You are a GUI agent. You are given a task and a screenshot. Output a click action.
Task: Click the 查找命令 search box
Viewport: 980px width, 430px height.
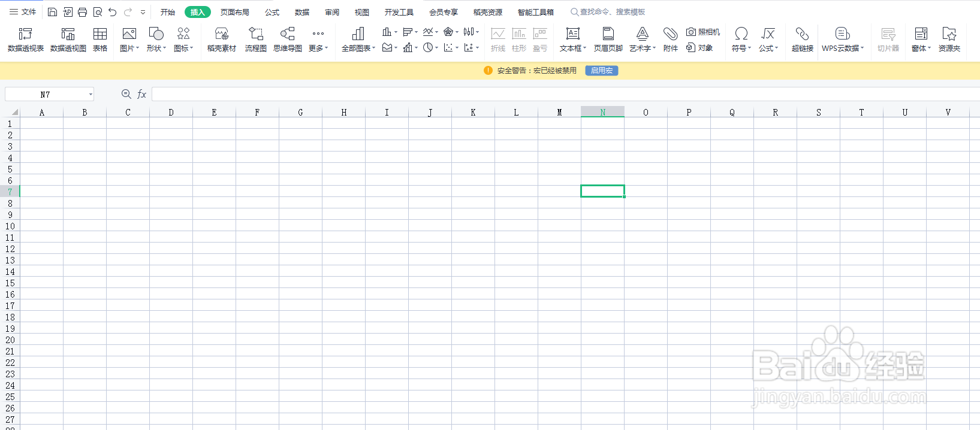(608, 12)
